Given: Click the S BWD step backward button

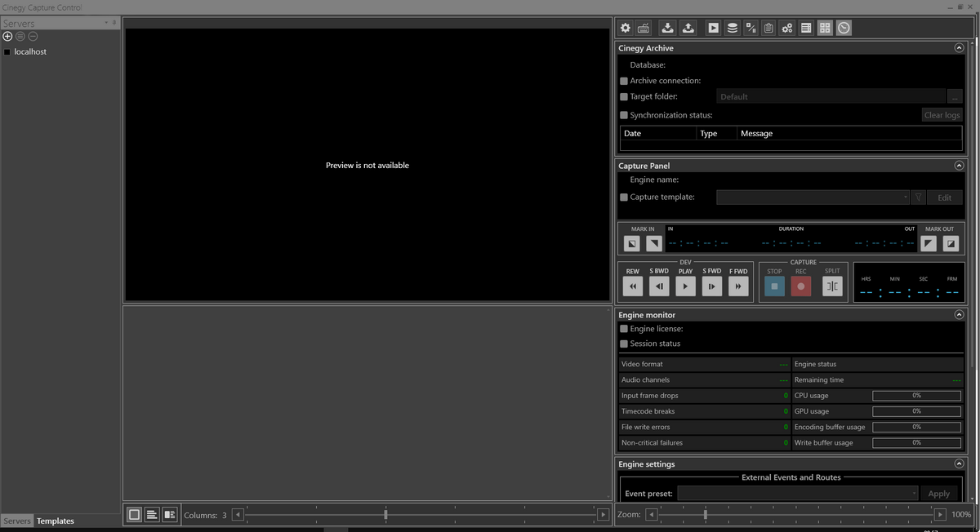Looking at the screenshot, I should pos(659,286).
